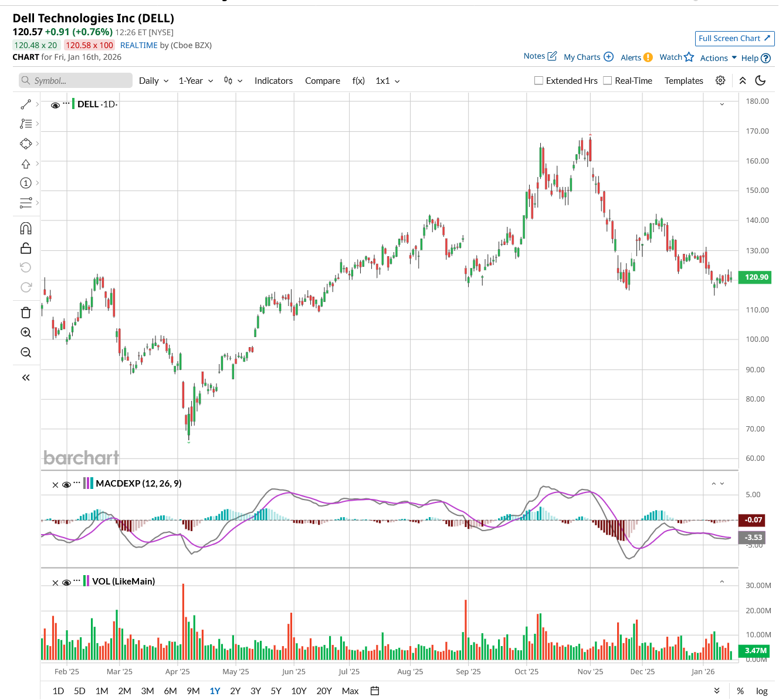Click the green DELL series color swatch
Viewport: 779px width, 700px height.
click(x=73, y=104)
